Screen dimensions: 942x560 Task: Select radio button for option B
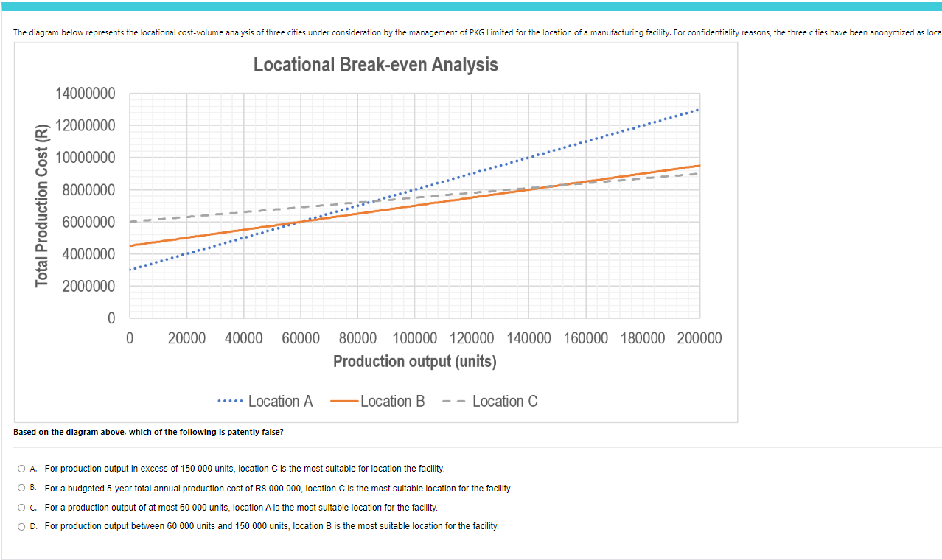click(x=22, y=487)
